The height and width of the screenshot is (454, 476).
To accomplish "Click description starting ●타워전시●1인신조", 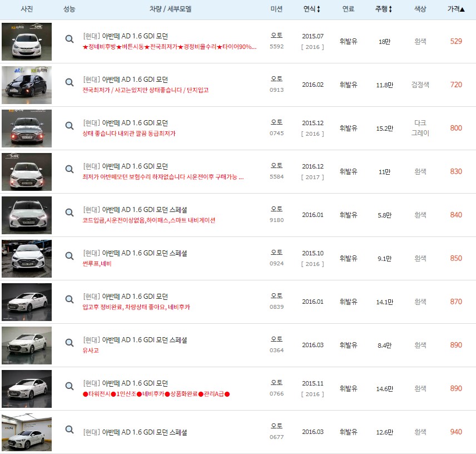I will pyautogui.click(x=156, y=394).
